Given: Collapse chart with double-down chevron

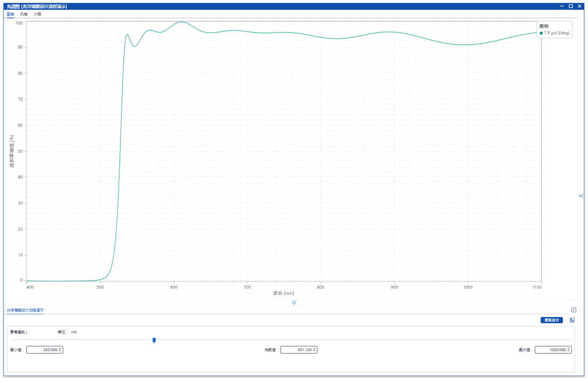Looking at the screenshot, I should click(294, 303).
